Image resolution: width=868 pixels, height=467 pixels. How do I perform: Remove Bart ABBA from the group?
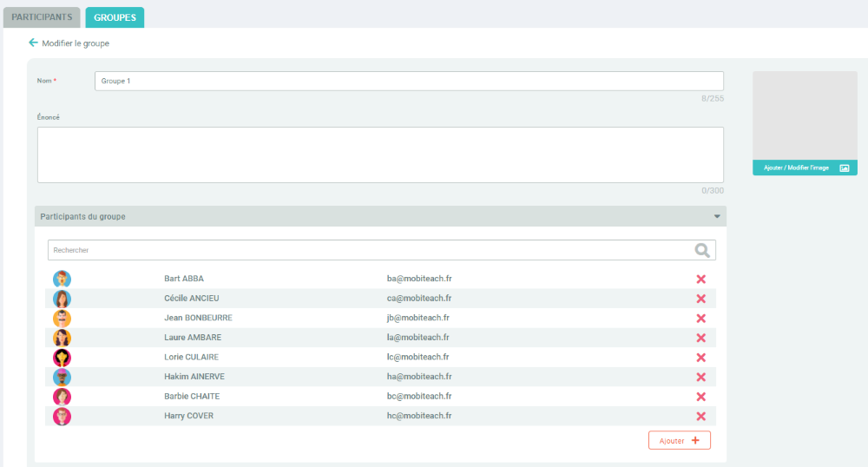click(x=700, y=279)
